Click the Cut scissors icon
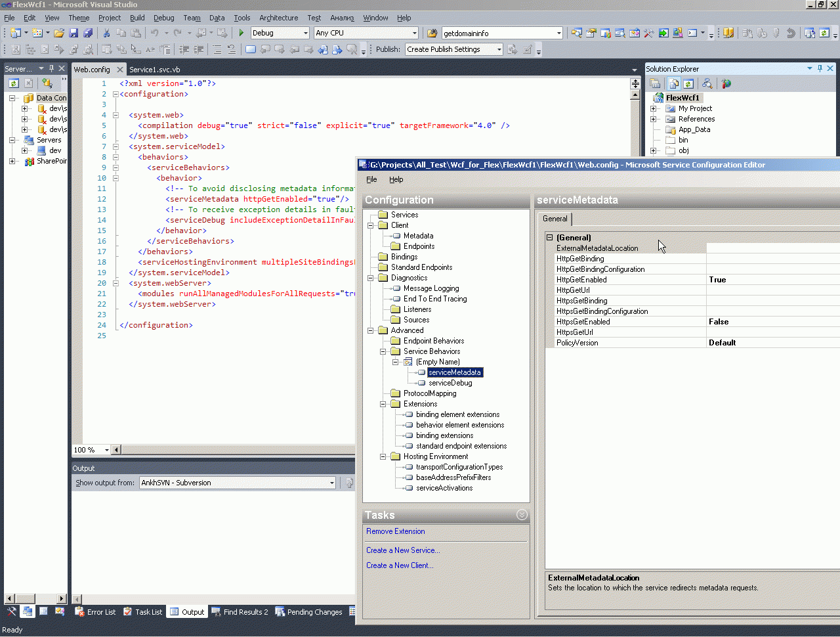This screenshot has height=637, width=840. pyautogui.click(x=106, y=33)
